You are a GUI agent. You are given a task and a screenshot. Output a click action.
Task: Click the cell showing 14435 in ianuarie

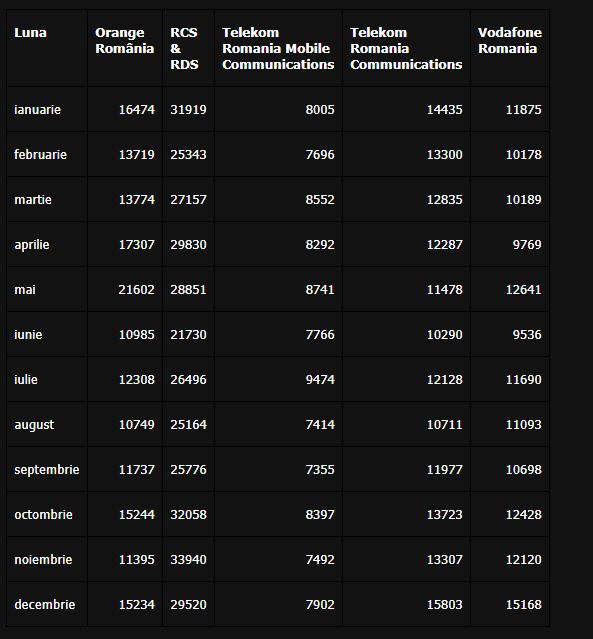(x=445, y=109)
